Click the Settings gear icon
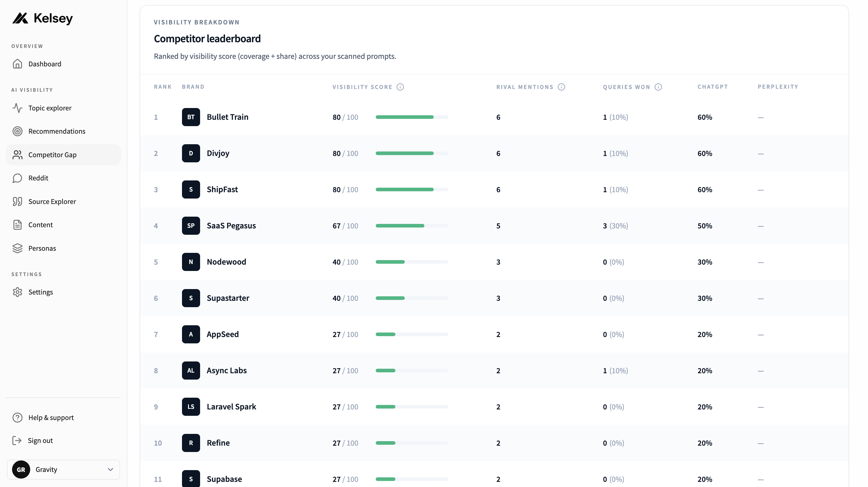Image resolution: width=868 pixels, height=487 pixels. point(18,292)
